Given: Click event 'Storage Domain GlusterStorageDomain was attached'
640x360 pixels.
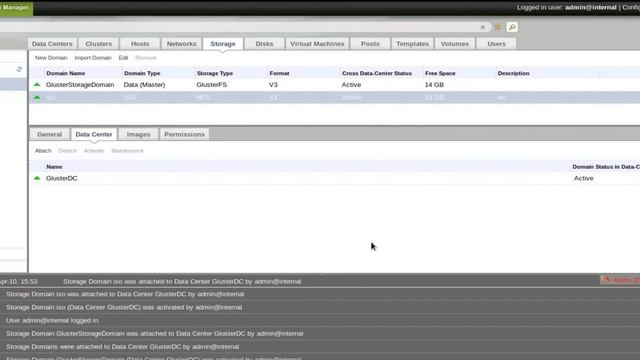Looking at the screenshot, I should [155, 333].
